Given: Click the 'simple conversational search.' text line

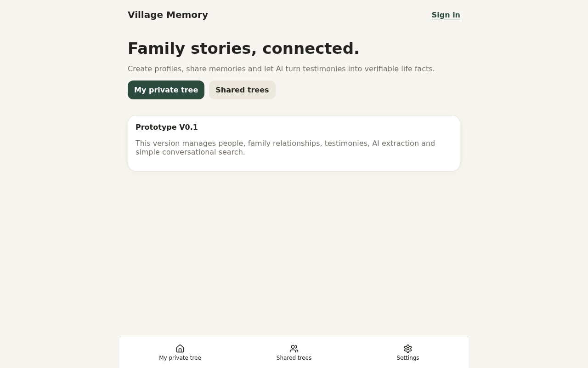Looking at the screenshot, I should pos(190,152).
